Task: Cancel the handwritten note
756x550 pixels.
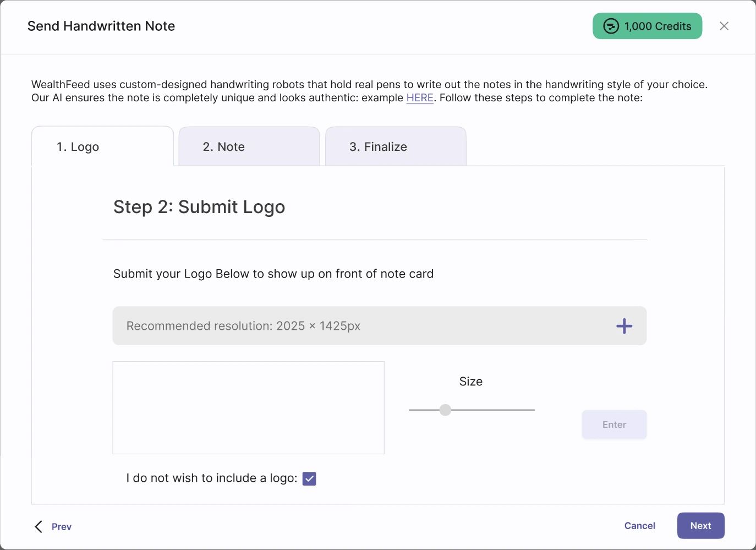Action: tap(640, 526)
